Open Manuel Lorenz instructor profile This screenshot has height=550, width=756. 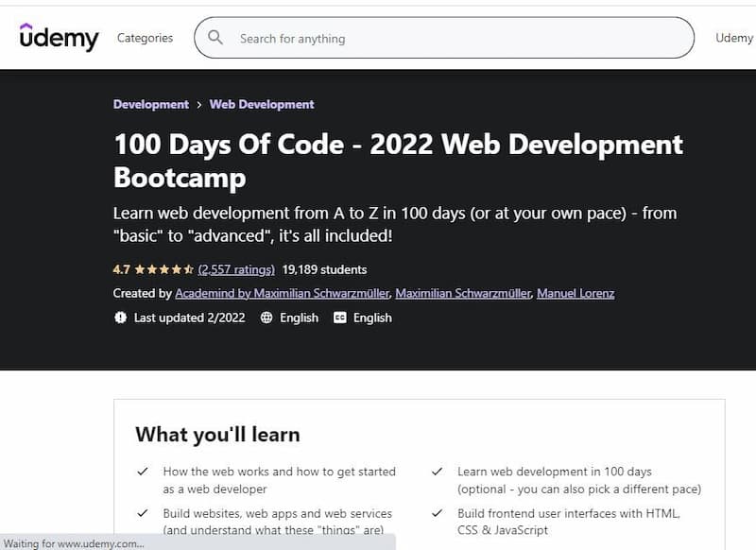(576, 293)
